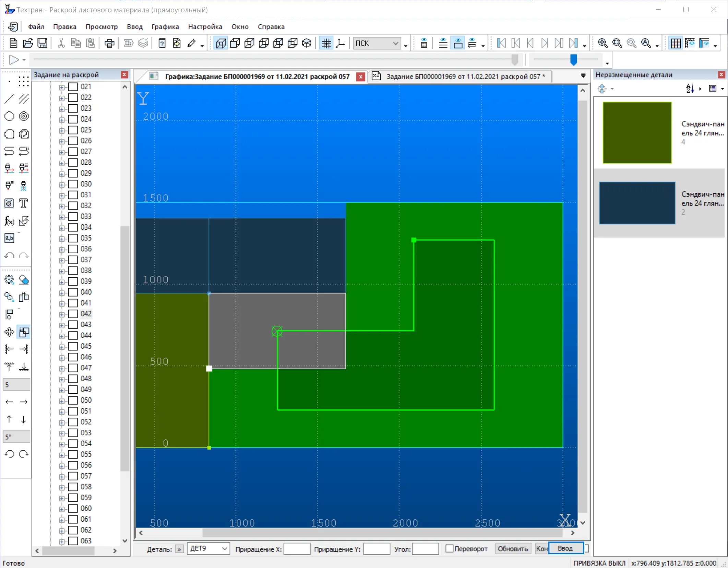
Task: Select the dark blue unplaced part thumbnail
Action: click(x=637, y=203)
